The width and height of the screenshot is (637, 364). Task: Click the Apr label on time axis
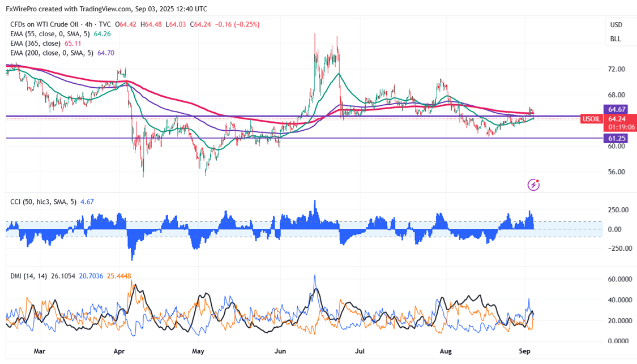(119, 351)
